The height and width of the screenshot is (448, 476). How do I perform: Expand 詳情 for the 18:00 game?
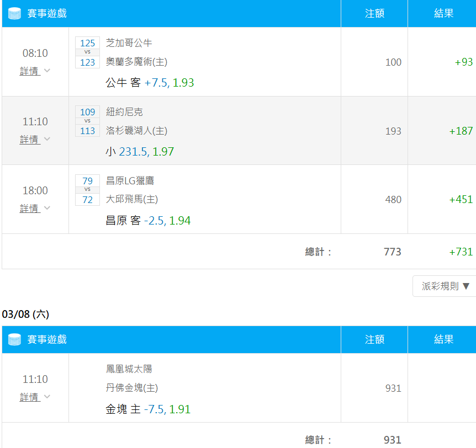point(30,209)
